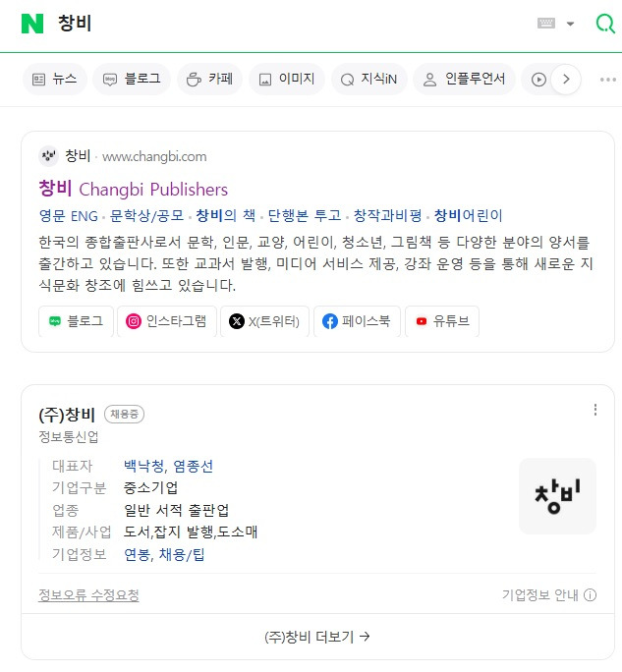
Task: Click the green search magnifier icon
Action: tap(605, 24)
